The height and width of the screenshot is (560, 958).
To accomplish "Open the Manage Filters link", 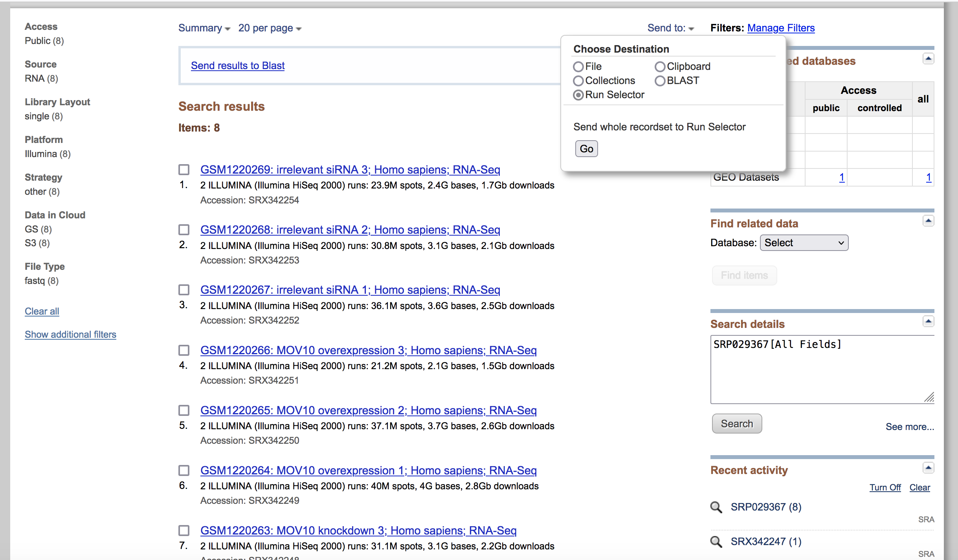I will [781, 28].
